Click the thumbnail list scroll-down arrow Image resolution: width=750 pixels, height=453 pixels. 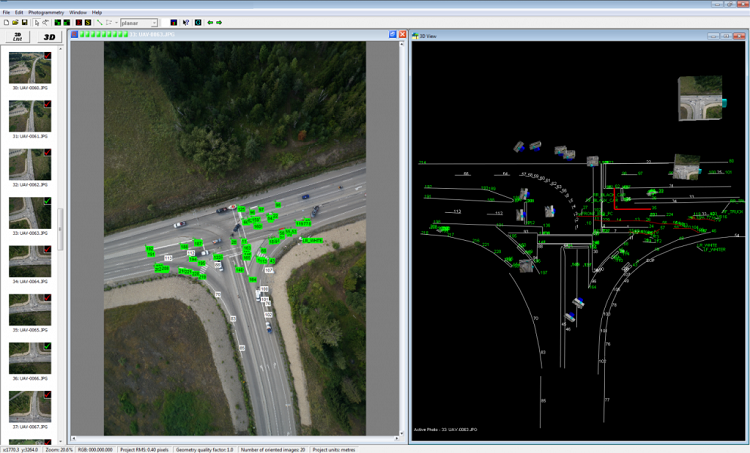pos(60,442)
